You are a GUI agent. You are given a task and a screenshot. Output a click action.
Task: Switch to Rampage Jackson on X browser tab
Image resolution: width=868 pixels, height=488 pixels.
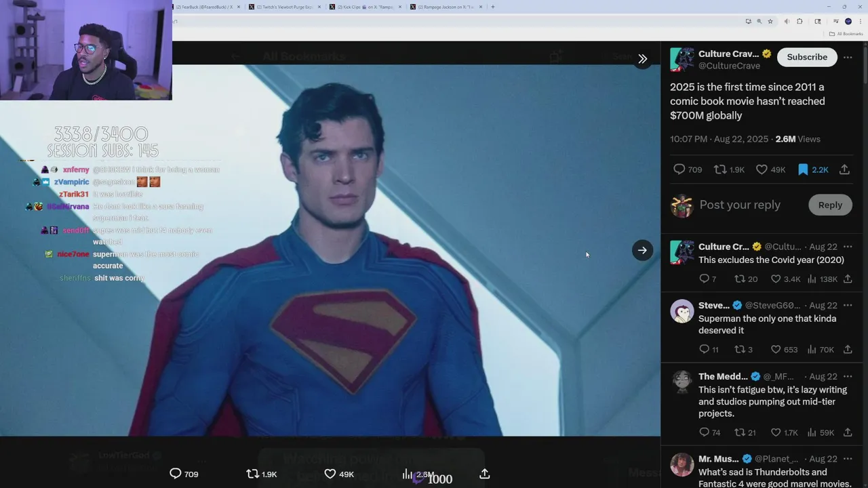point(445,7)
